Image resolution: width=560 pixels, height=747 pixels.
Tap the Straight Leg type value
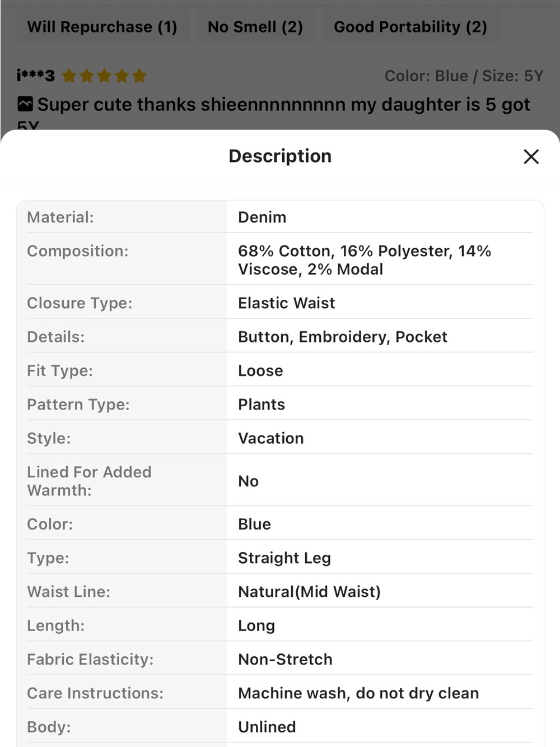click(284, 558)
